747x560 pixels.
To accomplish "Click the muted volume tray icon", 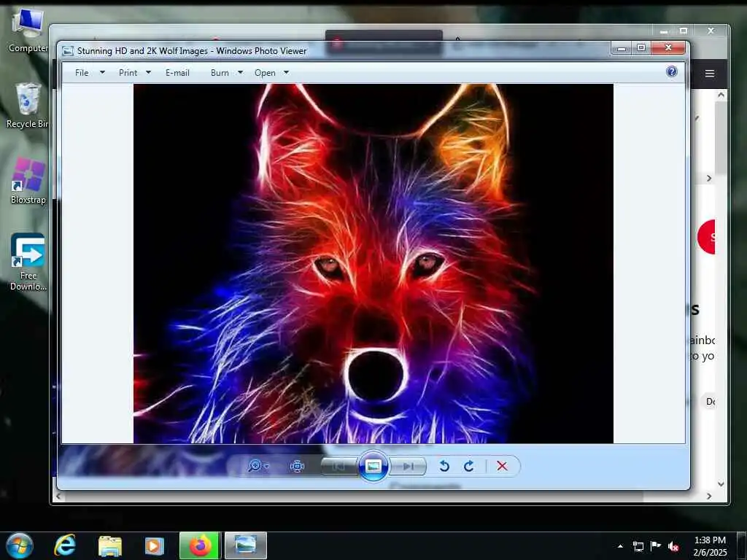I will pos(673,546).
